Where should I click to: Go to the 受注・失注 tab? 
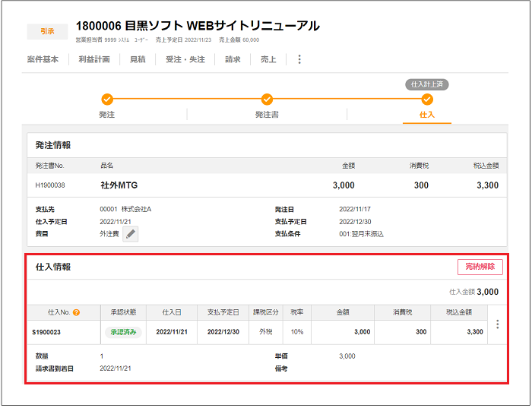coord(185,59)
